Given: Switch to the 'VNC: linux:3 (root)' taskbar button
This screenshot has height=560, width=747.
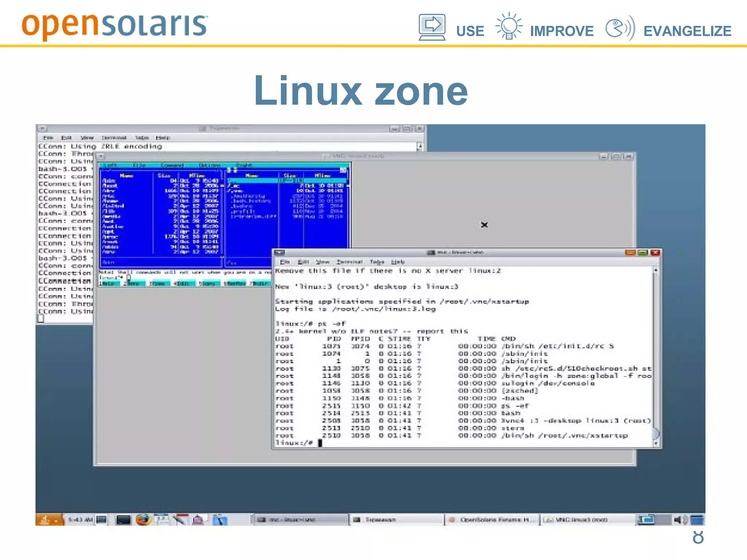Looking at the screenshot, I should [588, 520].
